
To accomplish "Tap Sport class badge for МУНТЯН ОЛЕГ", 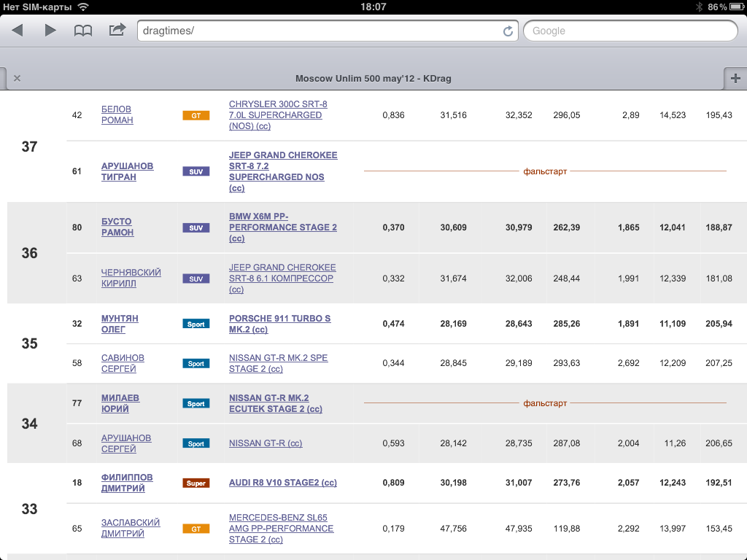I will pyautogui.click(x=196, y=324).
